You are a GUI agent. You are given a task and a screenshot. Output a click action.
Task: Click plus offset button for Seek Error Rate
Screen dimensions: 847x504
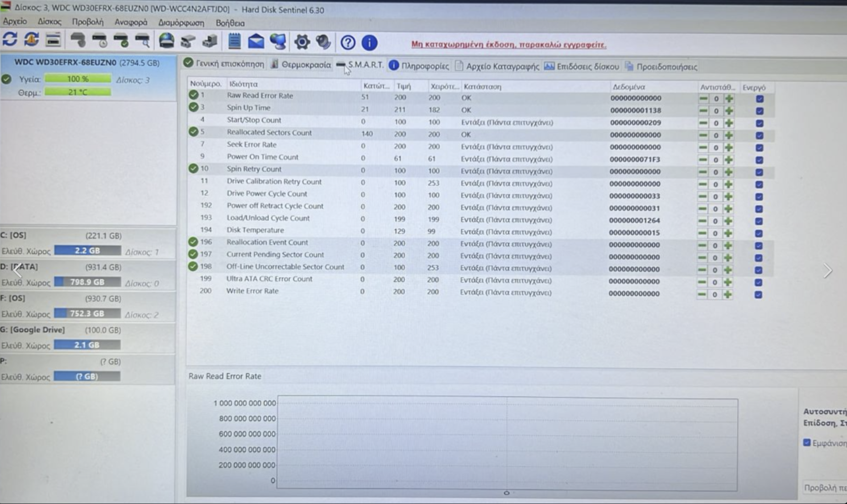pyautogui.click(x=729, y=148)
